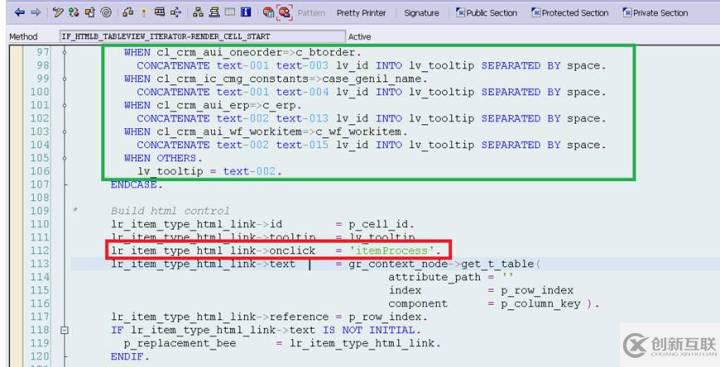Click c_wf_workitem on line 103

(x=358, y=131)
